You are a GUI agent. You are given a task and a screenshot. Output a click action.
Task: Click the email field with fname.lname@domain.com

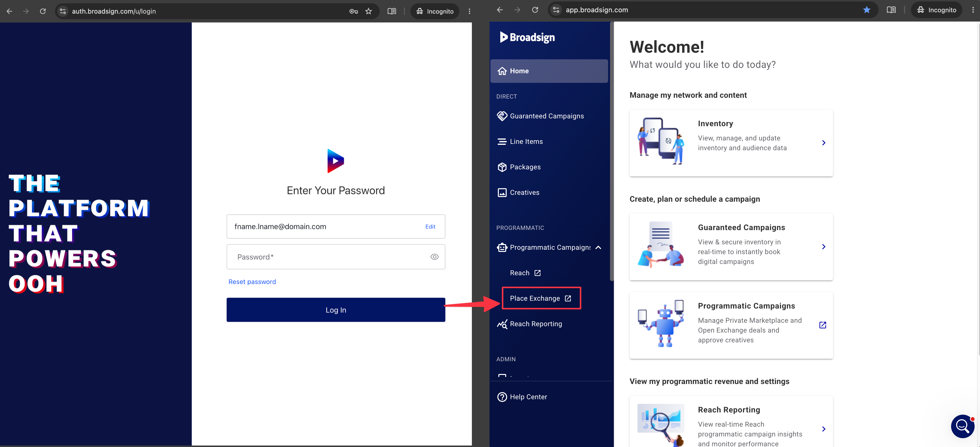pos(336,227)
